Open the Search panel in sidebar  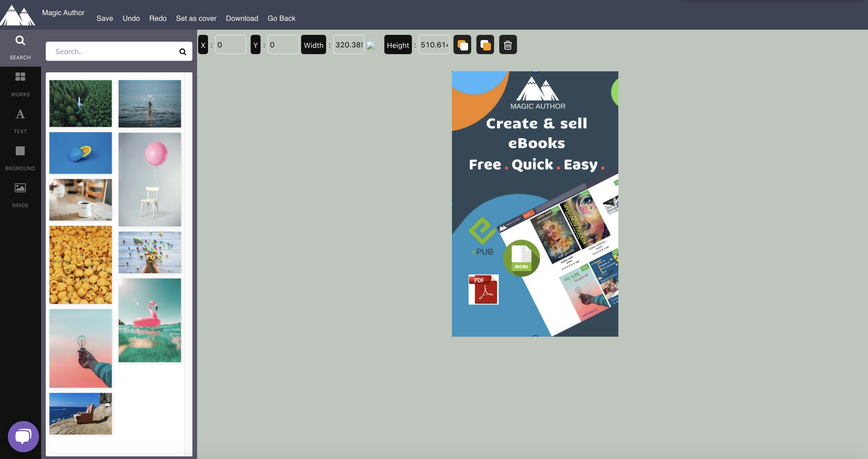click(20, 48)
